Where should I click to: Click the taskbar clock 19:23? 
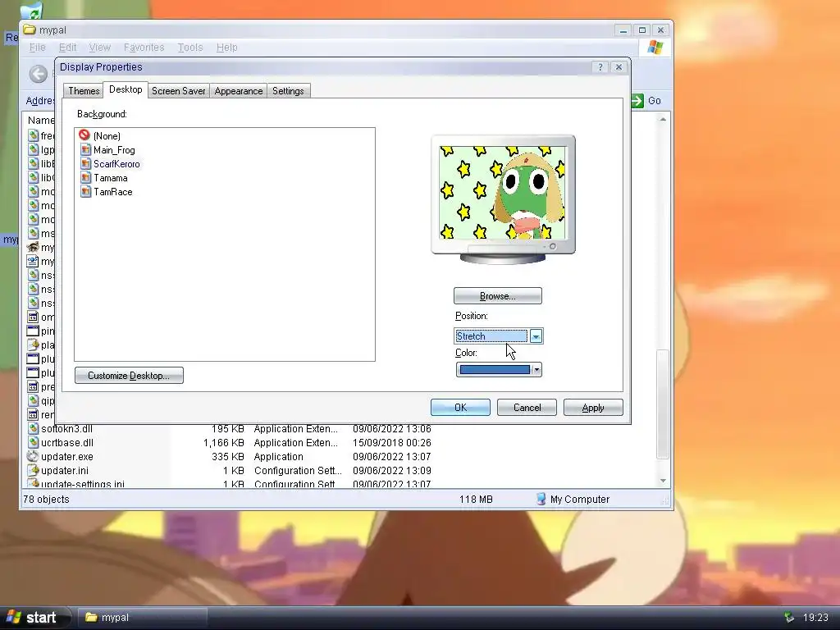click(x=815, y=618)
